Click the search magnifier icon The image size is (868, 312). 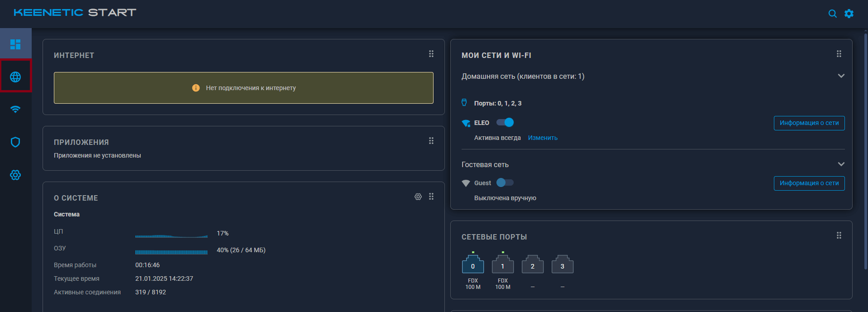[x=832, y=14]
